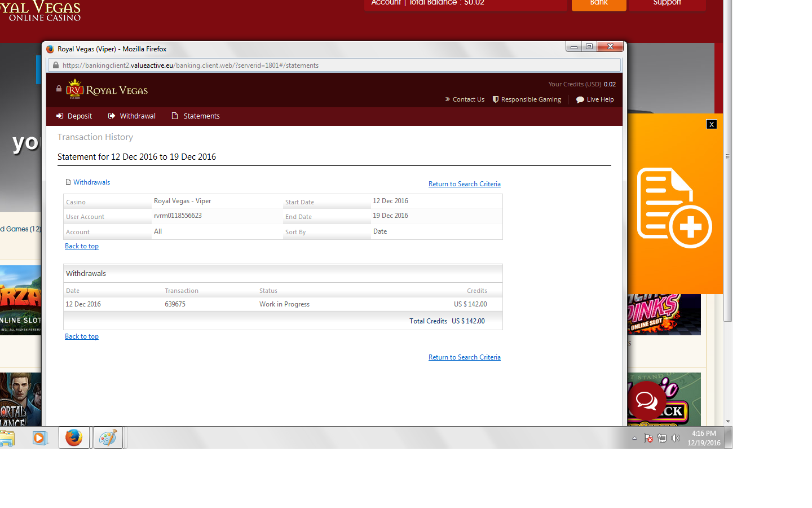Click the Firefox address bar URL
Screen dimensions: 812x508
tap(191, 65)
